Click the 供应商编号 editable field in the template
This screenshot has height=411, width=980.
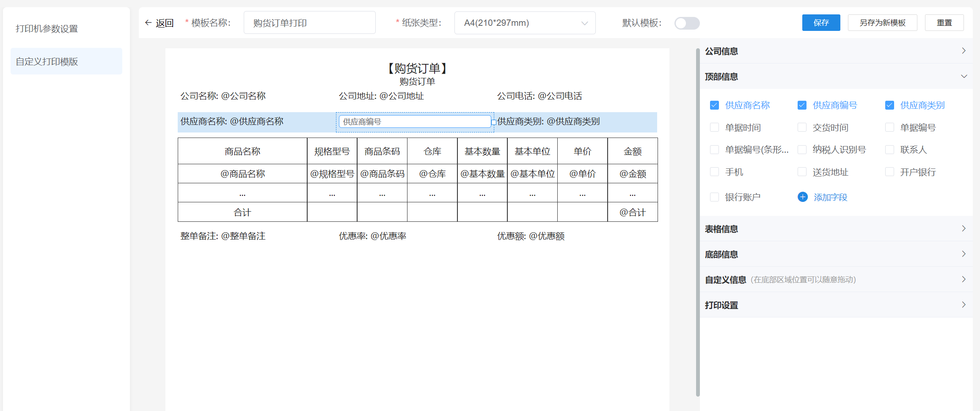[x=415, y=122]
